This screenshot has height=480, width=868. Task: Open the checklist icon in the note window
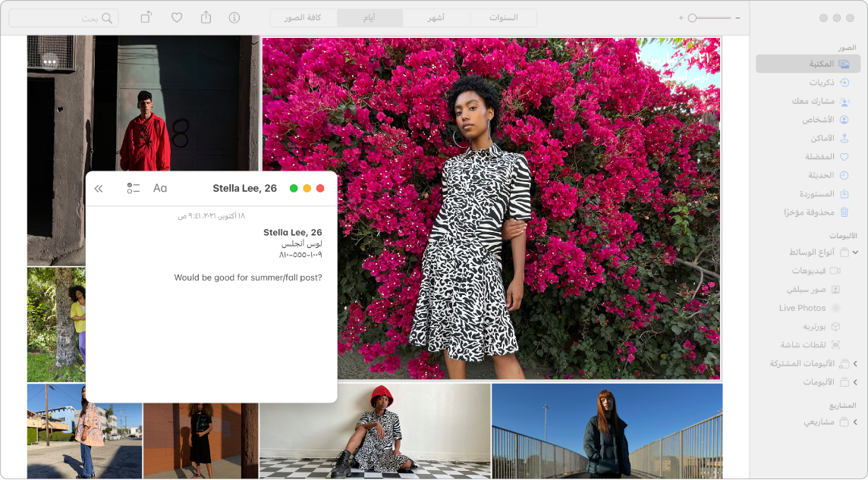(x=133, y=188)
